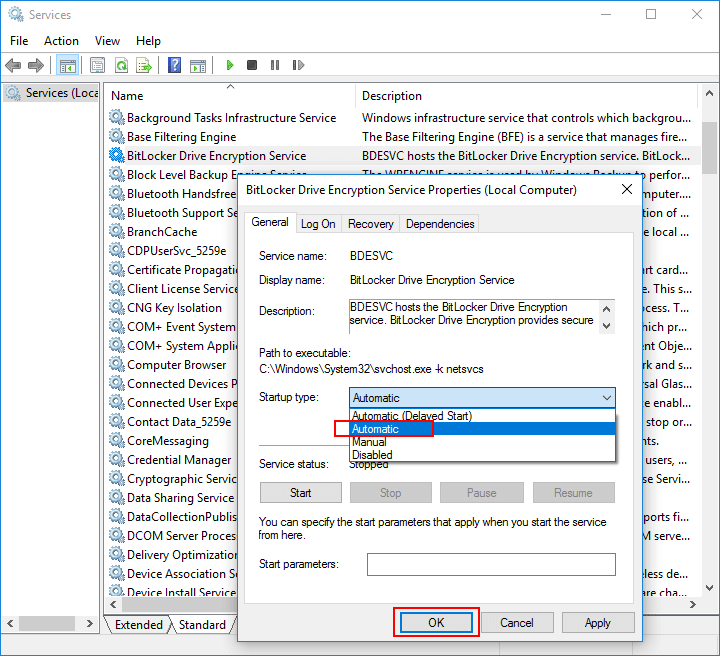The image size is (720, 656).
Task: Click services list horizontal scroll right arrow
Action: (692, 605)
